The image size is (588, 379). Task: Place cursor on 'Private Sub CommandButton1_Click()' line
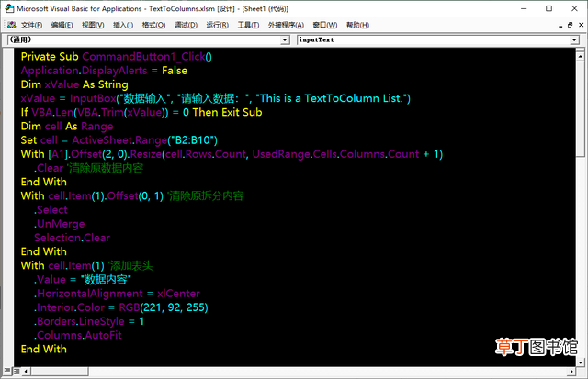point(117,57)
